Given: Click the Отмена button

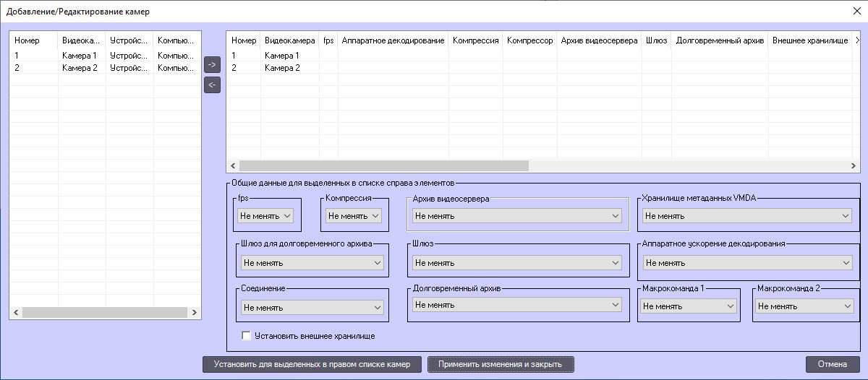Looking at the screenshot, I should click(833, 364).
